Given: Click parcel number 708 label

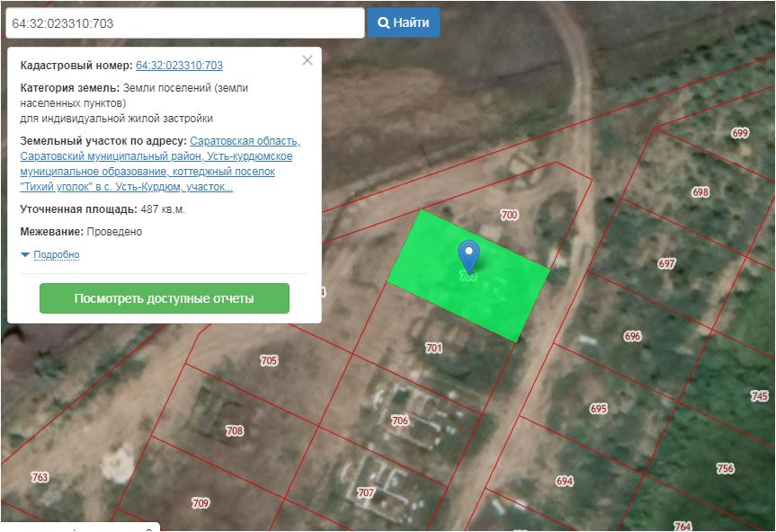Looking at the screenshot, I should pos(235,430).
